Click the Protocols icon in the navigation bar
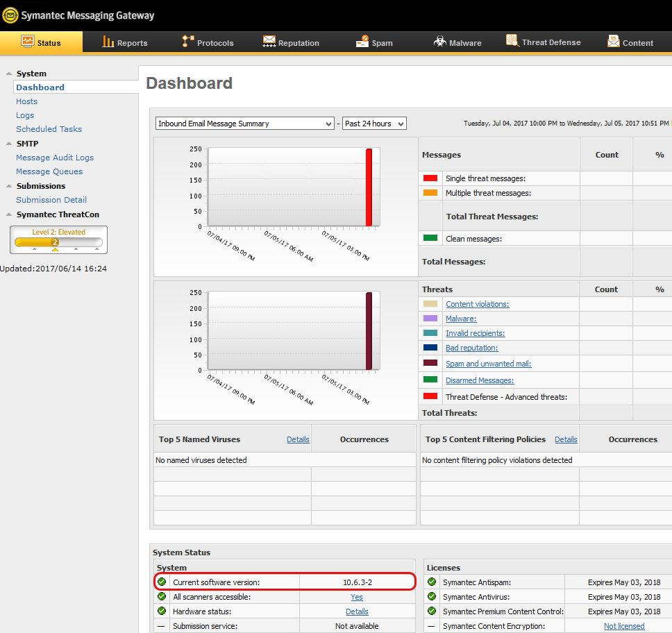 click(187, 42)
